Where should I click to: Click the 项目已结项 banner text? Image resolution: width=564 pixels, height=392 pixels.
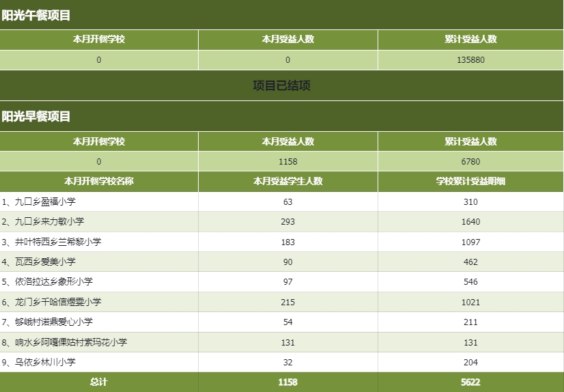281,85
